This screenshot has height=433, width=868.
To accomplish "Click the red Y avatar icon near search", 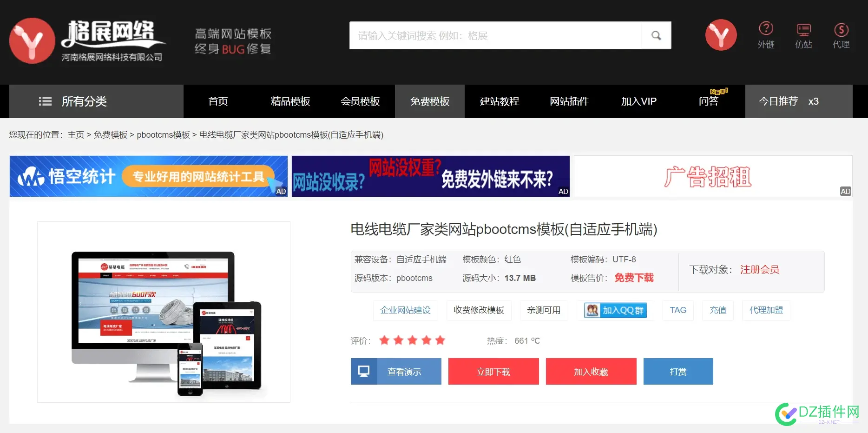I will tap(721, 35).
